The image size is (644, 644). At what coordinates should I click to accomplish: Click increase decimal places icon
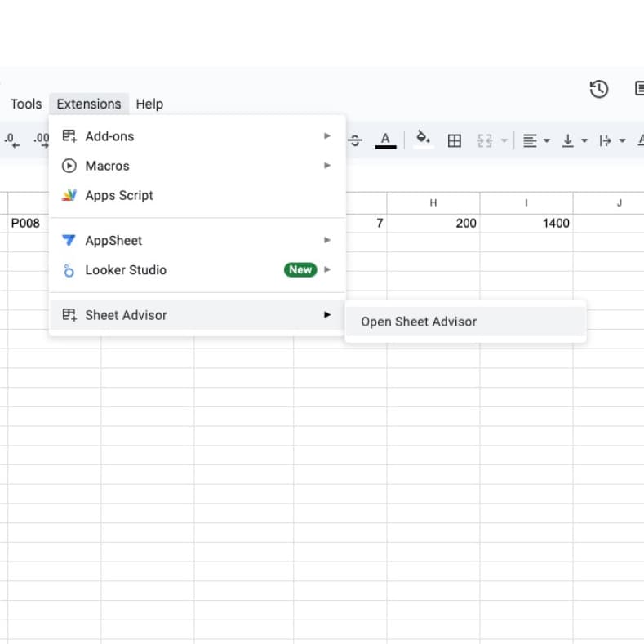coord(41,140)
